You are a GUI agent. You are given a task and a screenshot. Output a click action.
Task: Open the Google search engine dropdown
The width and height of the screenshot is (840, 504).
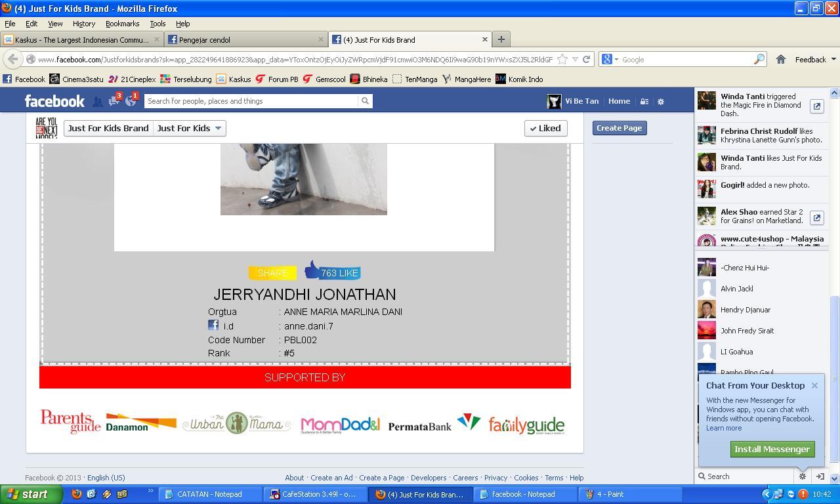(608, 59)
